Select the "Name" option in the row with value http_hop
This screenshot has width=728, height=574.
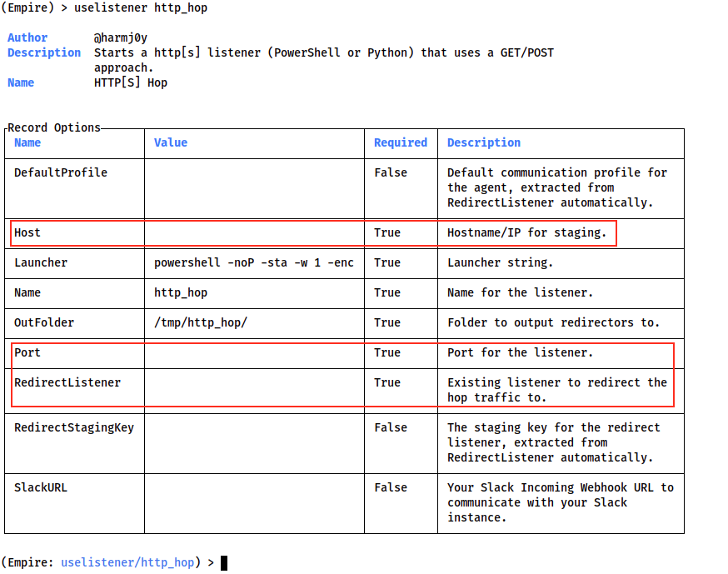[27, 292]
